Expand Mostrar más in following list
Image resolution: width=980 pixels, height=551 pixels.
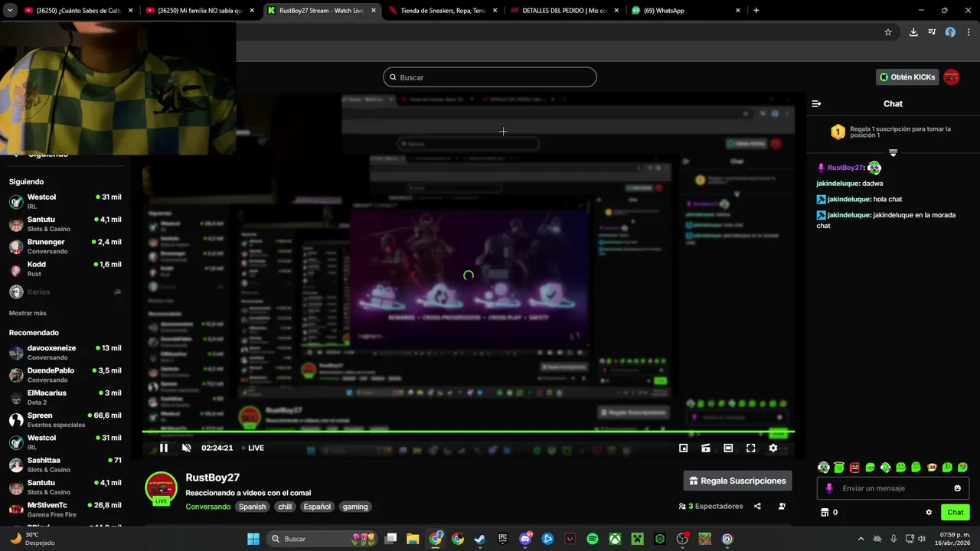[28, 313]
